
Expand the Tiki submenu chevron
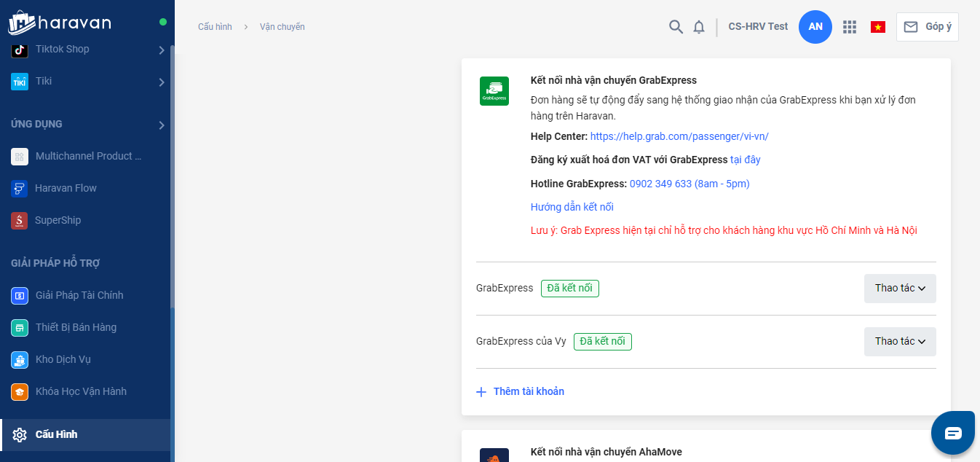click(x=162, y=82)
